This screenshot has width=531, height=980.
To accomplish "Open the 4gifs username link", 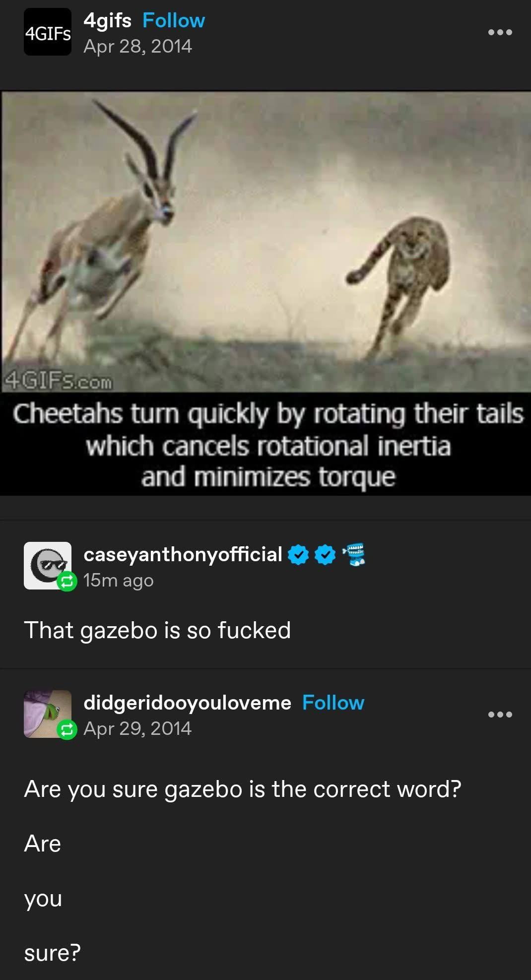I will tap(107, 20).
